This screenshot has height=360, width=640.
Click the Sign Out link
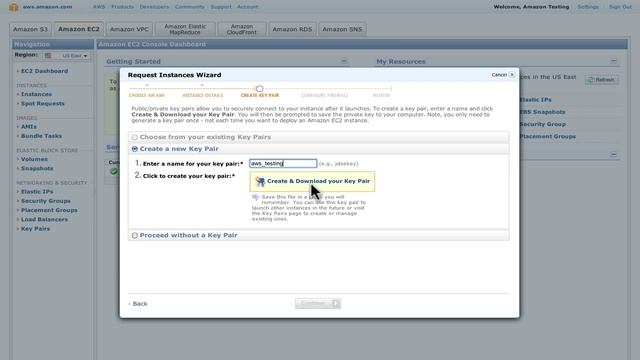[x=620, y=7]
